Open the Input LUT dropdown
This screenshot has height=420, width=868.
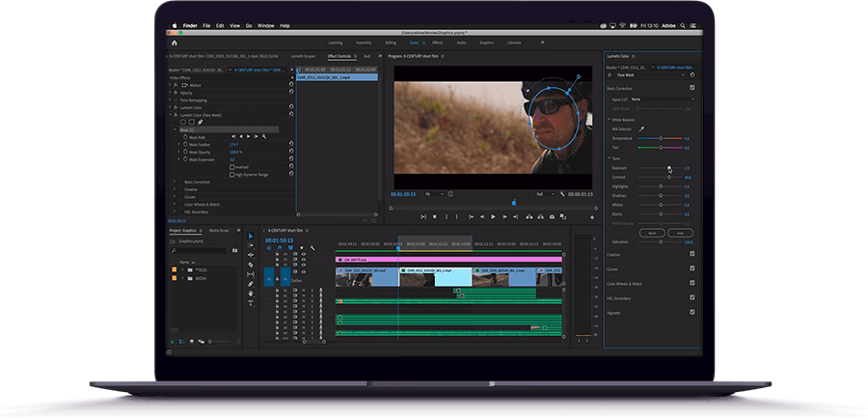[x=662, y=99]
